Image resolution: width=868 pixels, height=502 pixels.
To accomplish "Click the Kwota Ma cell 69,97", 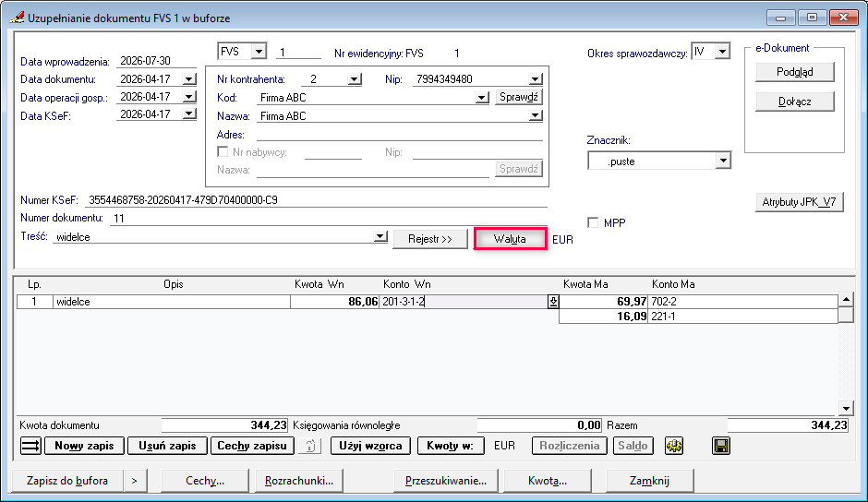I will coord(603,302).
